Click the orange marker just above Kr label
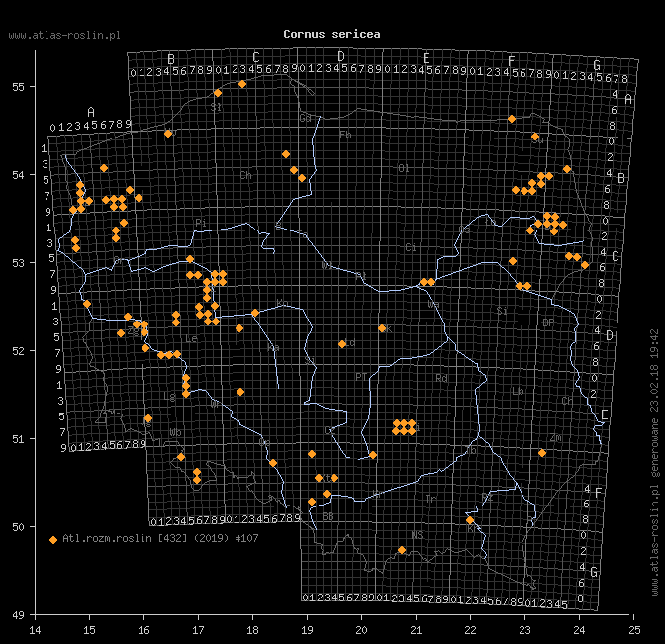665x644 pixels. (469, 520)
